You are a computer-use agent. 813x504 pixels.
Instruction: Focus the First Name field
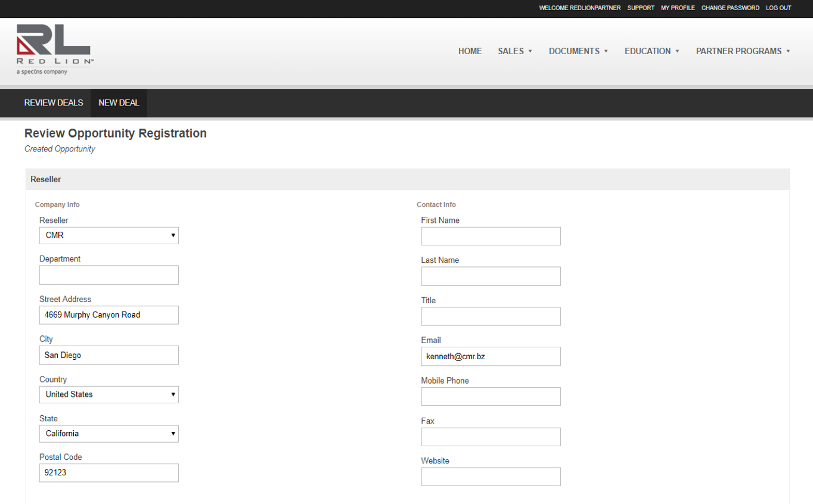click(491, 237)
